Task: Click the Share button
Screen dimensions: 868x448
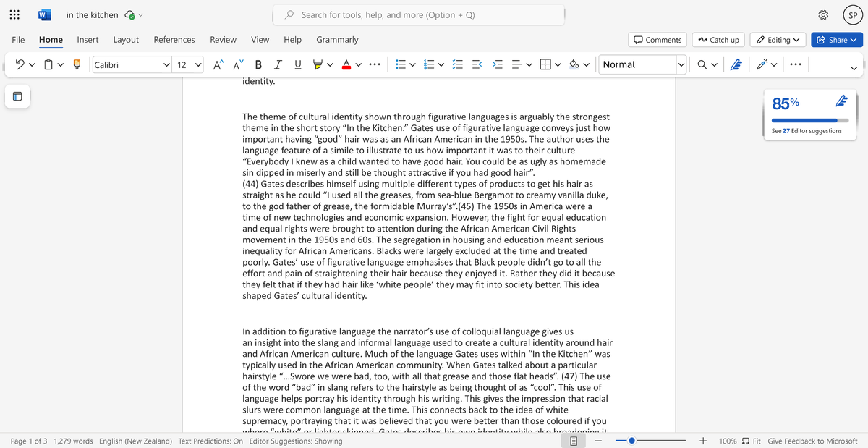Action: click(837, 40)
